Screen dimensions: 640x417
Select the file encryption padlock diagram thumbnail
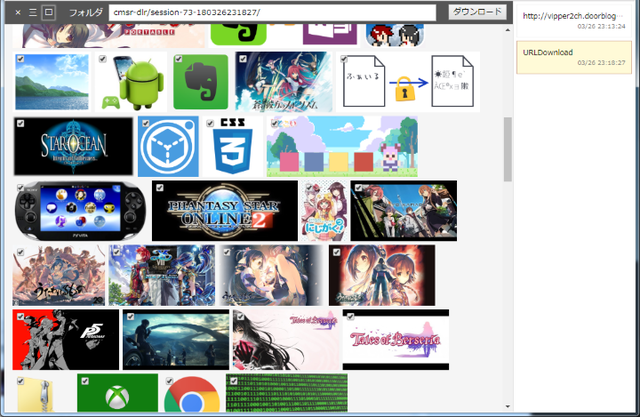point(408,82)
